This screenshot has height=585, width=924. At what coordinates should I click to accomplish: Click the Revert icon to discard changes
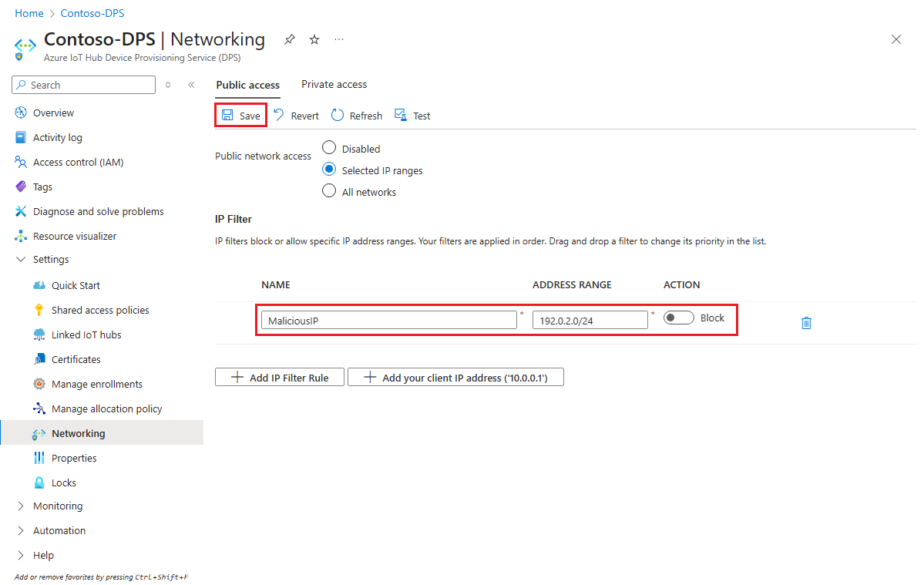295,115
